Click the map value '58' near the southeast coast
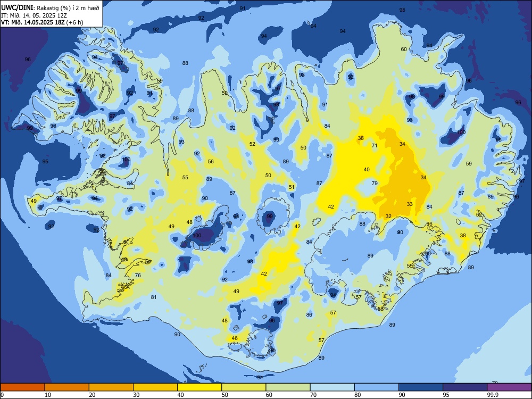Screen dimensions: 532x399 point(380,309)
